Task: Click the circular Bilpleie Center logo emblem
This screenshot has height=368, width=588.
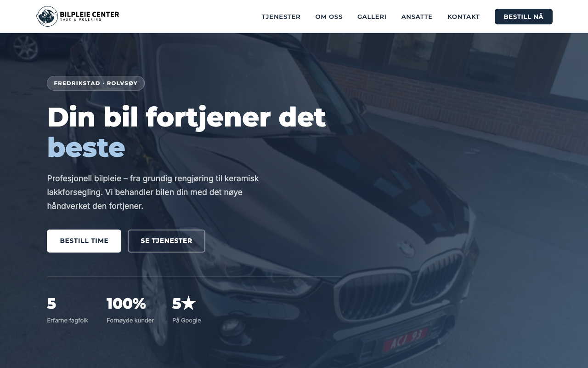Action: [47, 17]
